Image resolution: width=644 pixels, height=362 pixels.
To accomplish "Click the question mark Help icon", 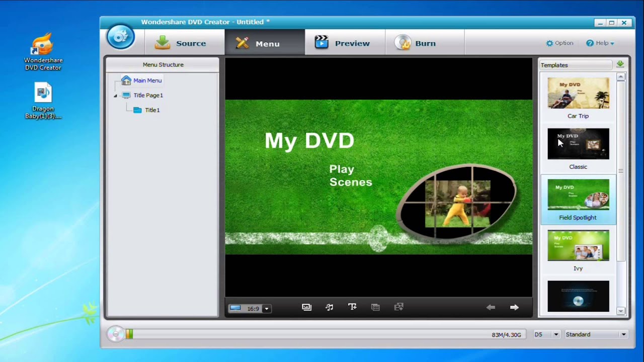I will pos(590,43).
